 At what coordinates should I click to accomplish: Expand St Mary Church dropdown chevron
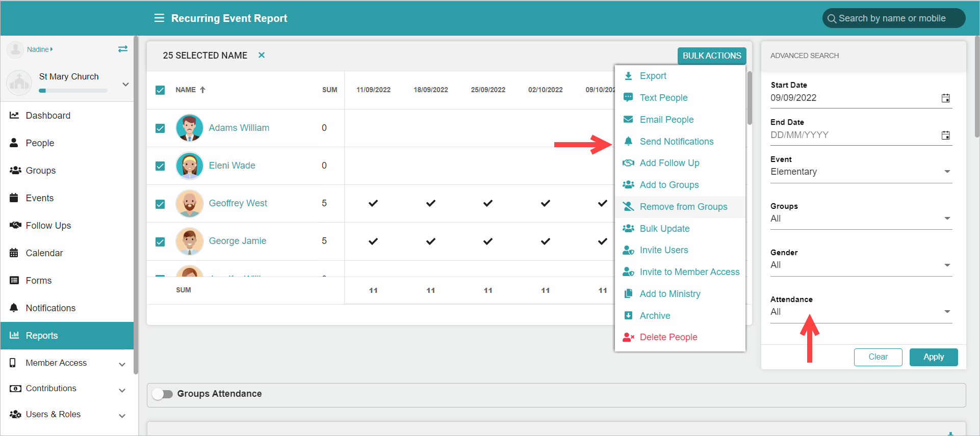125,84
